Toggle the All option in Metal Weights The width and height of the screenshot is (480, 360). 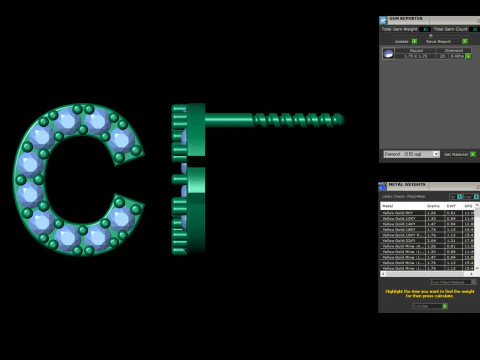[459, 197]
